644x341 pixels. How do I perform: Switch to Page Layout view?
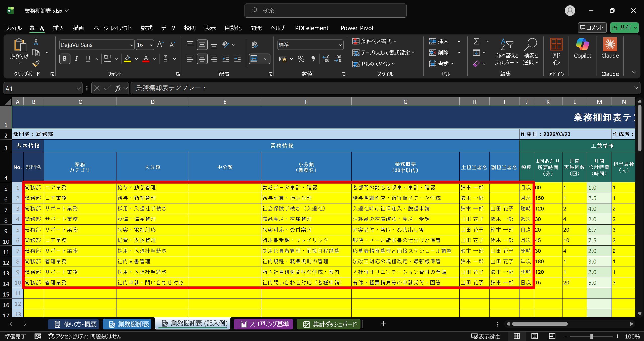pos(534,336)
